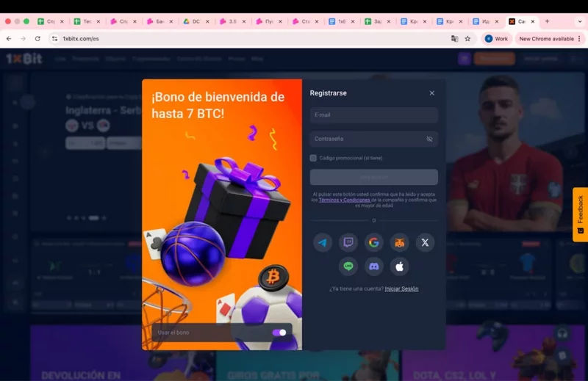Toggle password visibility eye icon

429,139
